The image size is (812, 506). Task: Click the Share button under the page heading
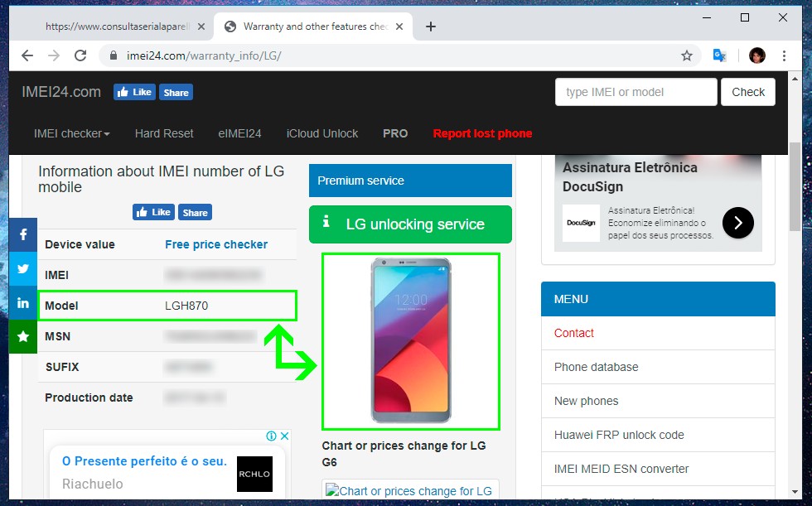click(195, 212)
